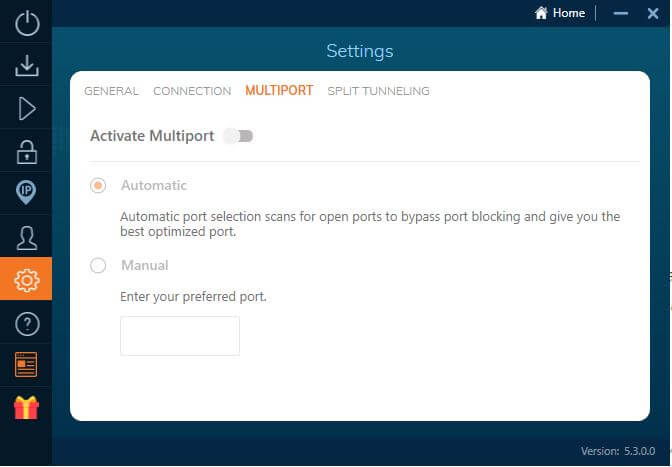The height and width of the screenshot is (467, 672).
Task: Open the download icon in sidebar
Action: (27, 66)
